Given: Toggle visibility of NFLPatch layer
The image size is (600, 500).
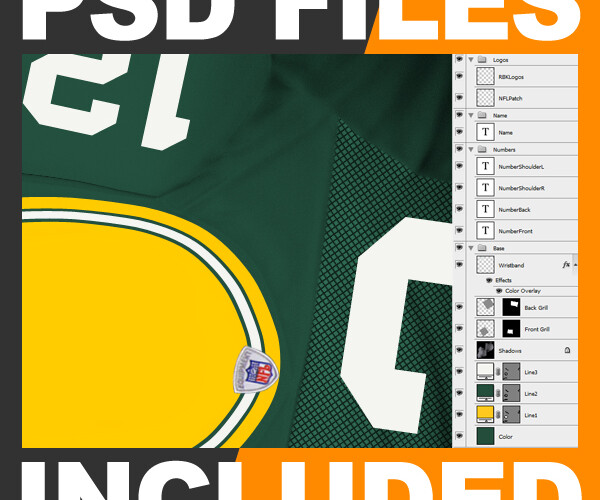Looking at the screenshot, I should pos(459,98).
